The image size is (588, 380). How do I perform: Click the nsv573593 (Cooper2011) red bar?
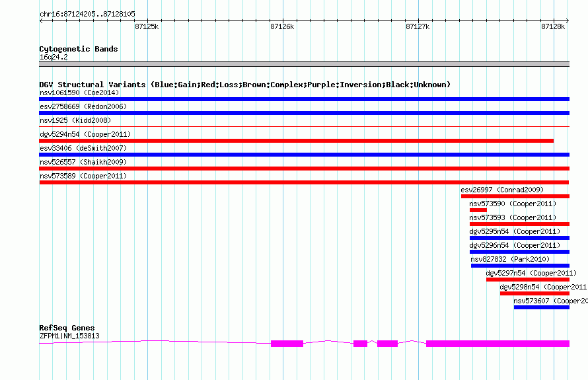pyautogui.click(x=519, y=224)
